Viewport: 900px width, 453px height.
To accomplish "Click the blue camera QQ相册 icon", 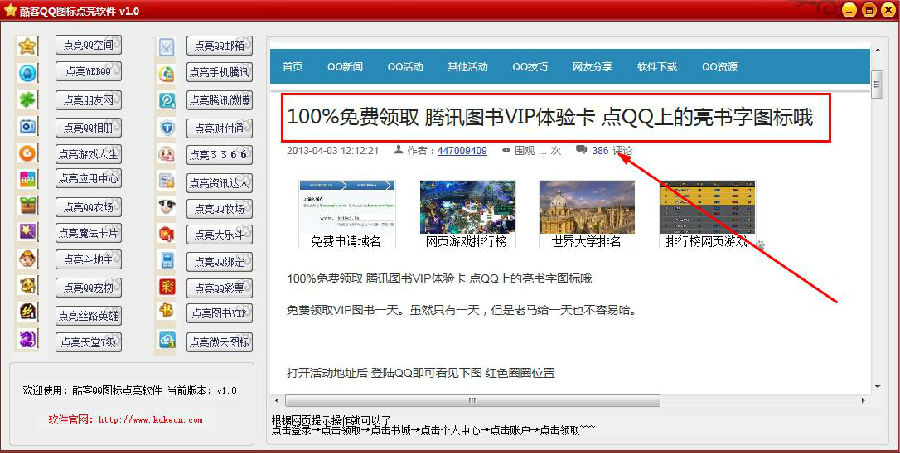I will click(28, 127).
